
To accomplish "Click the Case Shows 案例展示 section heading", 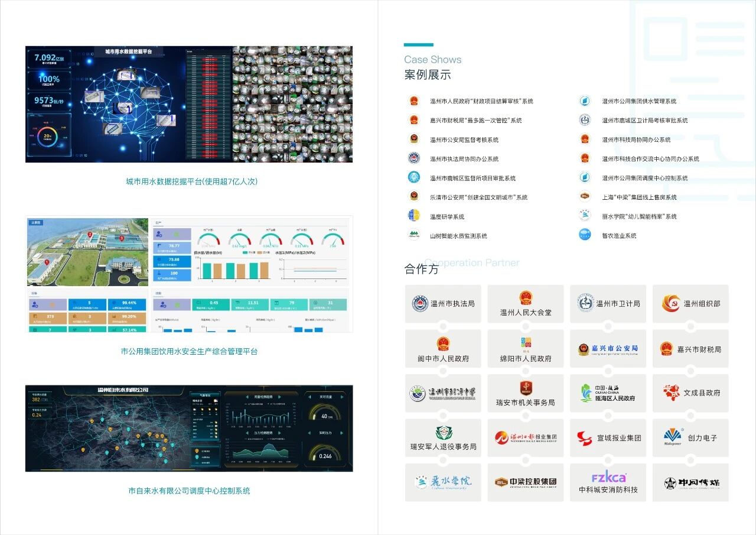I will point(432,68).
